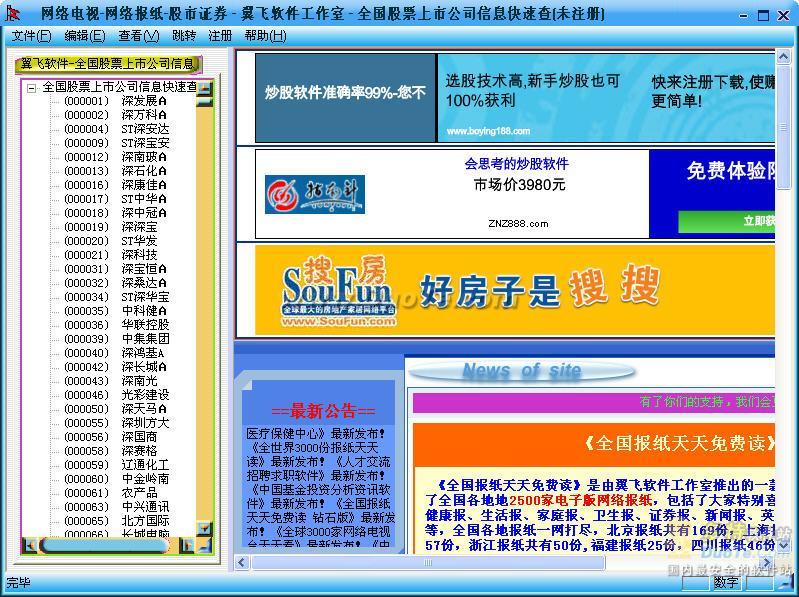This screenshot has width=799, height=597.
Task: Select stock (000013) 深石化A
Action: point(116,171)
